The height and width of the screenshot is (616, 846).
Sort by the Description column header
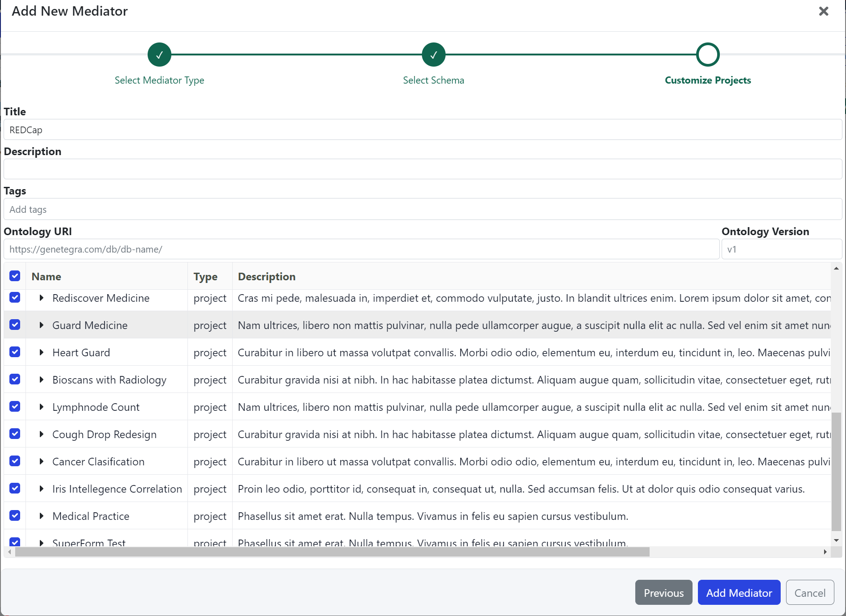(x=267, y=277)
